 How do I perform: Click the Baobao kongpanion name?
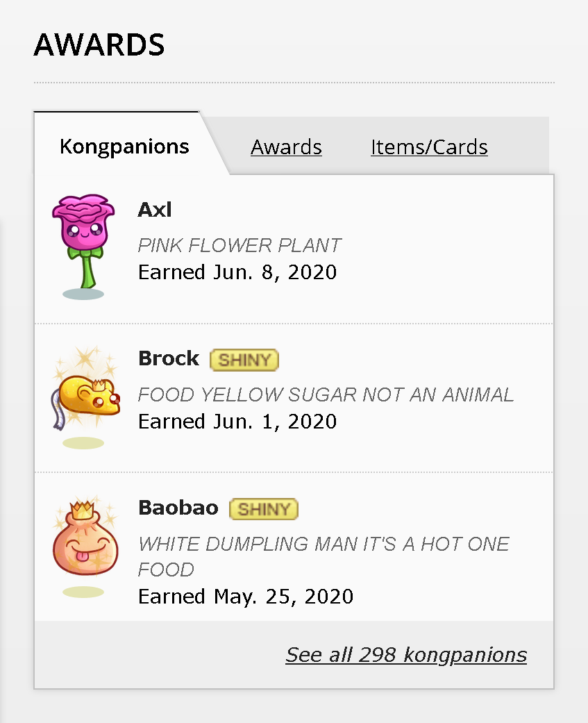coord(178,508)
